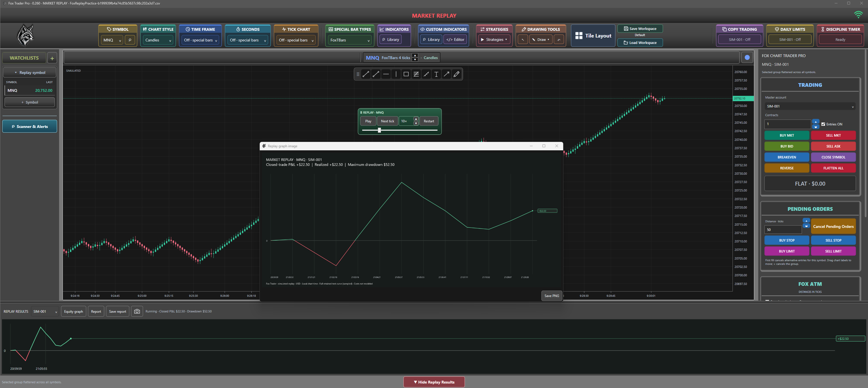The width and height of the screenshot is (868, 388).
Task: Open the Tile Layout option
Action: coord(593,36)
